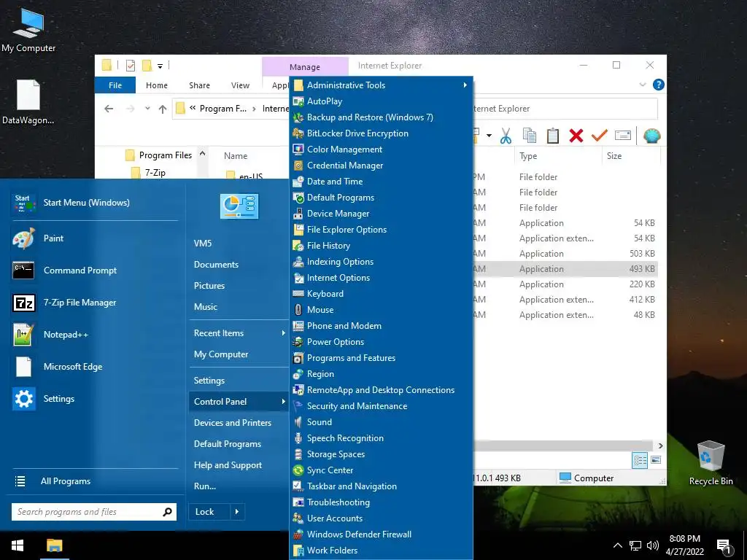
Task: Open Programs and Features
Action: (x=381, y=357)
